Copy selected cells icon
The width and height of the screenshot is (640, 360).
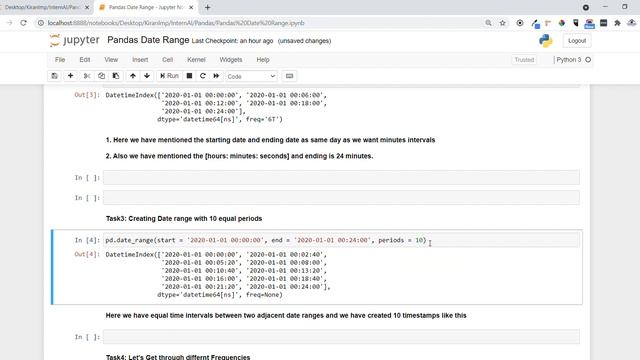coord(101,76)
